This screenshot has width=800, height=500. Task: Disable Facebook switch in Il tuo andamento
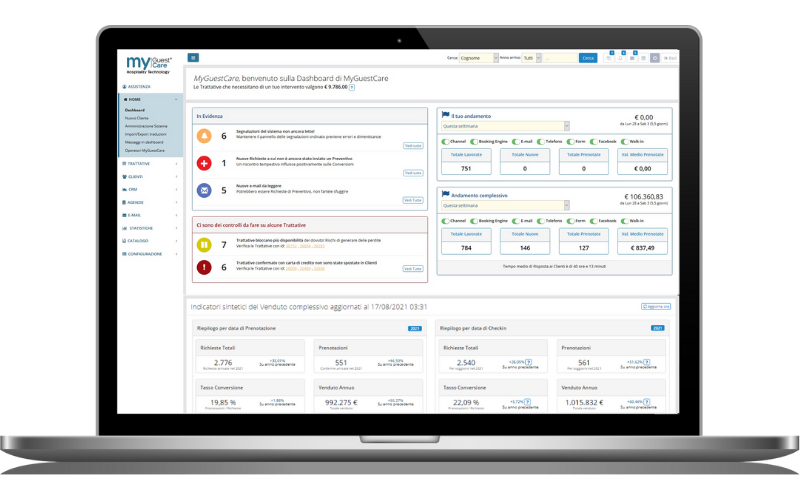click(x=592, y=141)
